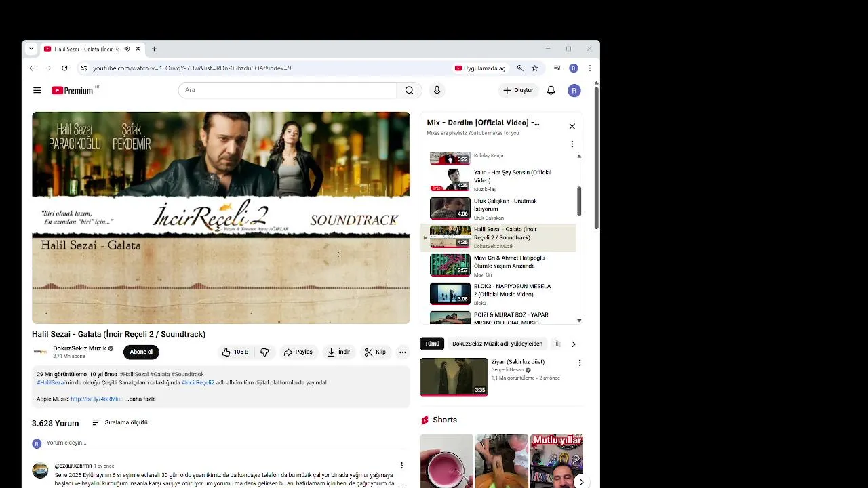Open the notifications bell
This screenshot has width=868, height=488.
click(551, 90)
